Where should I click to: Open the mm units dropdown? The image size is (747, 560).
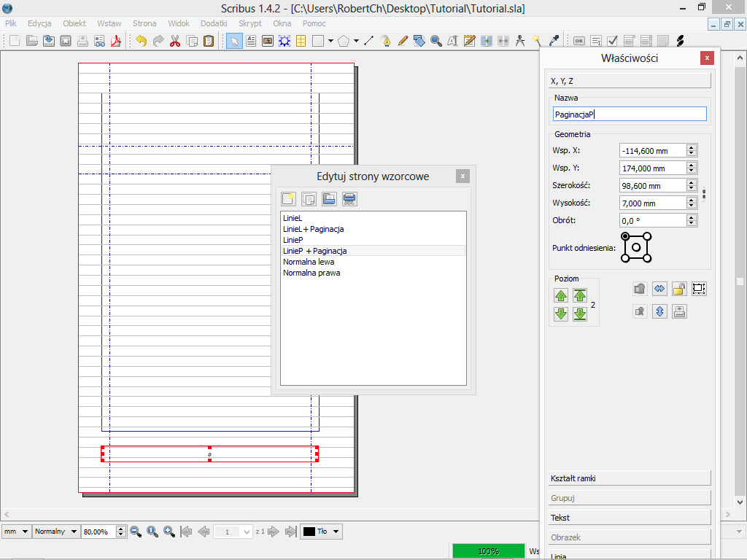(16, 532)
